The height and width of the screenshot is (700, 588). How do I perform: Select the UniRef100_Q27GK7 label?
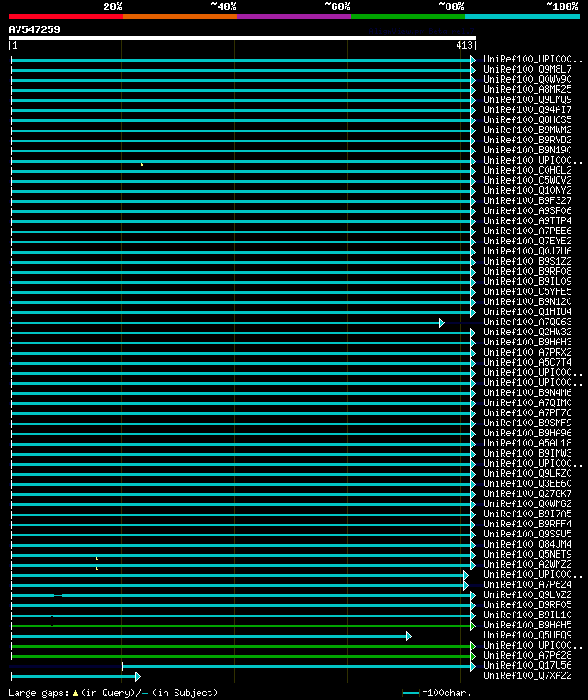pos(527,493)
